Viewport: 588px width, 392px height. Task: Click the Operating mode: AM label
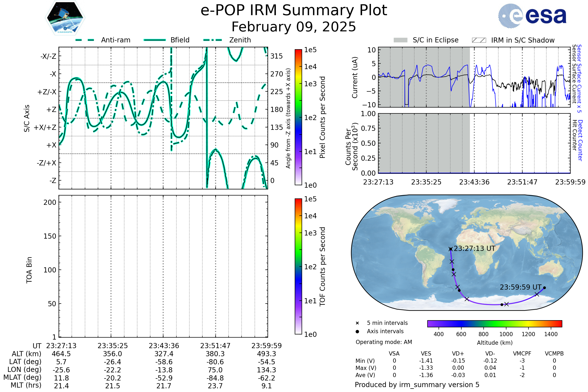(x=384, y=342)
